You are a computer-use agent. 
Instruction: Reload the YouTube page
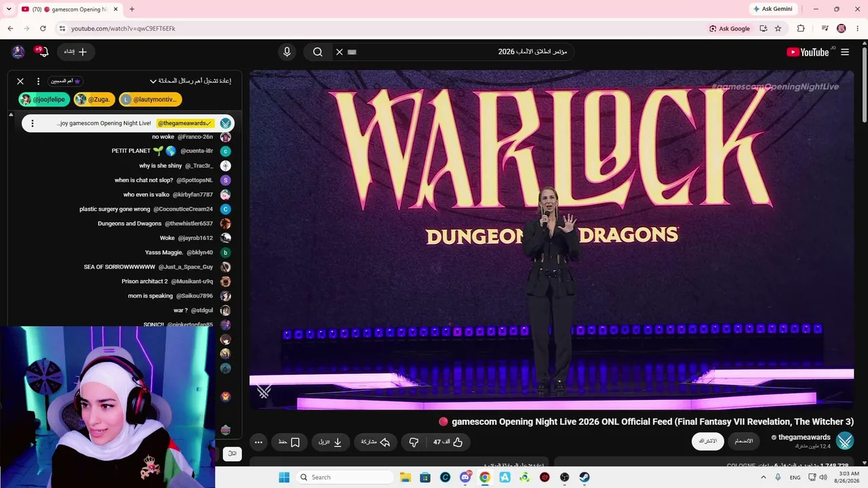(x=43, y=28)
